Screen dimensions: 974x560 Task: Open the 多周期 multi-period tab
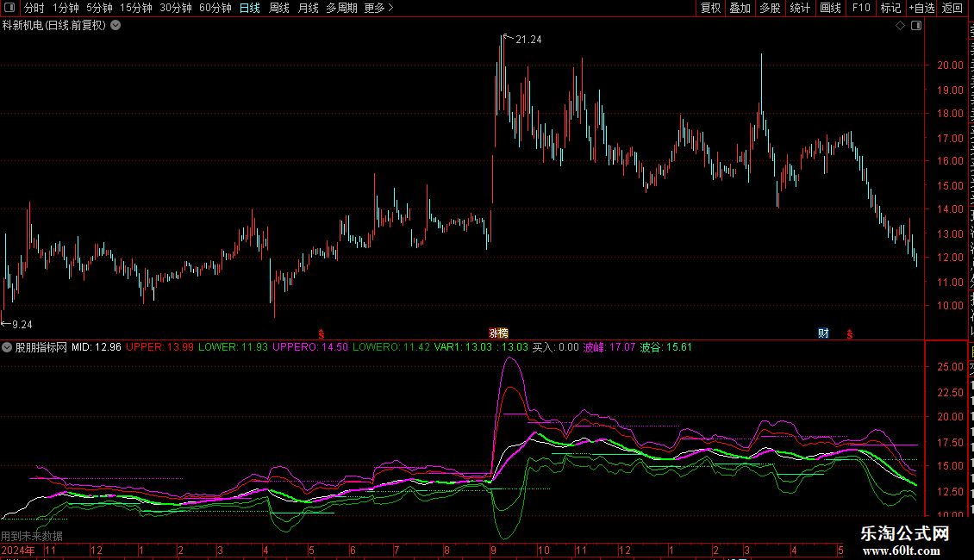(x=341, y=8)
